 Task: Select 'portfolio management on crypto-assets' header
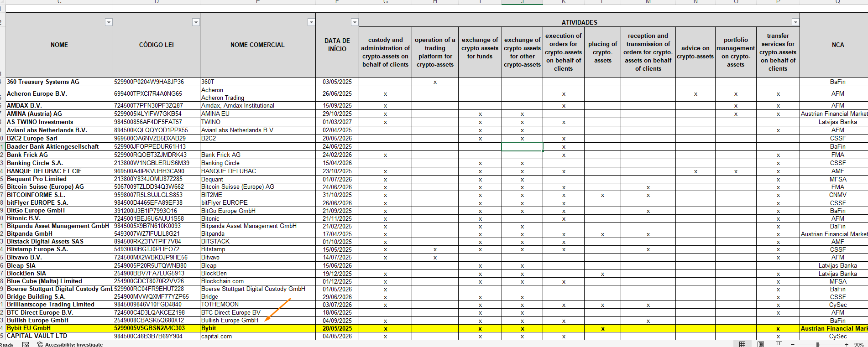click(736, 52)
